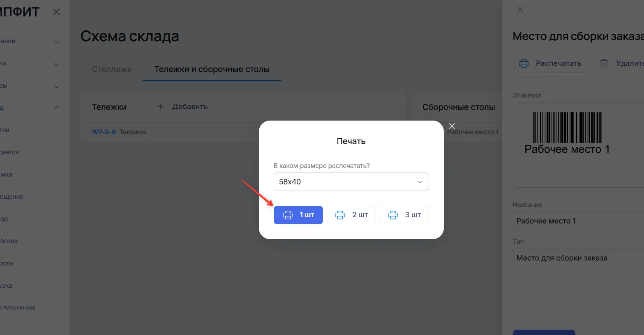Viewport: 644px width, 335px height.
Task: Click plus icon beside Добавить
Action: 160,107
